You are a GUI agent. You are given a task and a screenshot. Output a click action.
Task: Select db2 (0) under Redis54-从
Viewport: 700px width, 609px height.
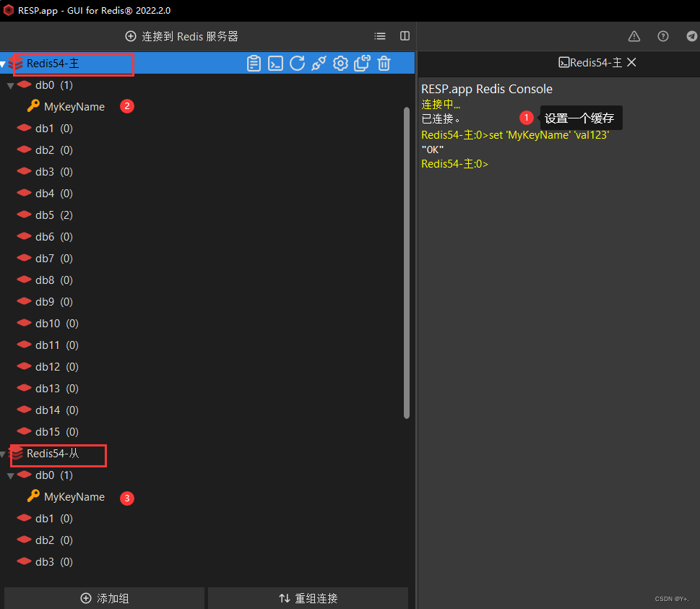coord(54,540)
